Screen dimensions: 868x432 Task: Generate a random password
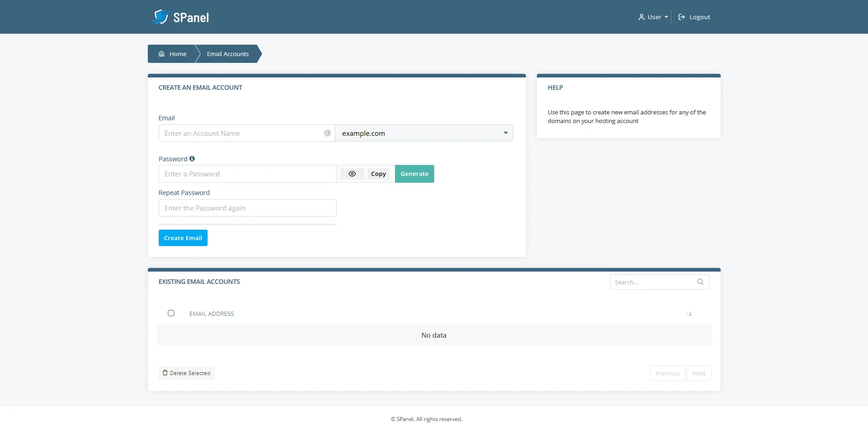point(414,174)
